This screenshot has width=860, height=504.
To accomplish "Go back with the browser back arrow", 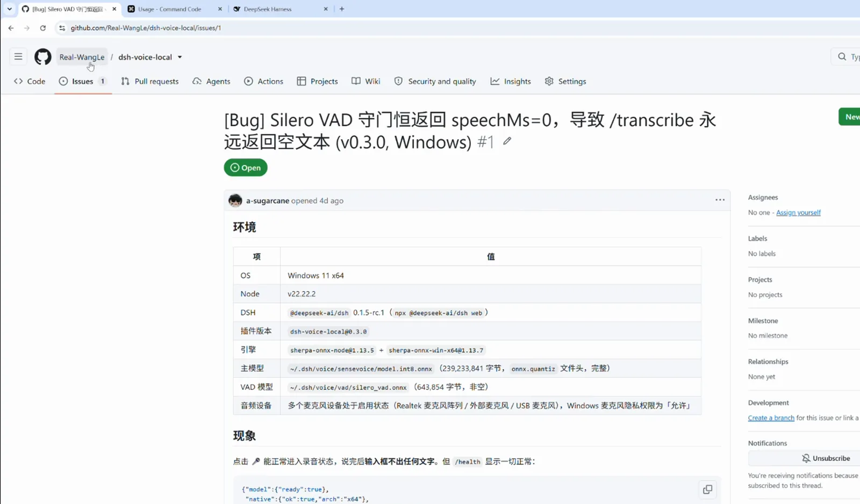I will (11, 28).
